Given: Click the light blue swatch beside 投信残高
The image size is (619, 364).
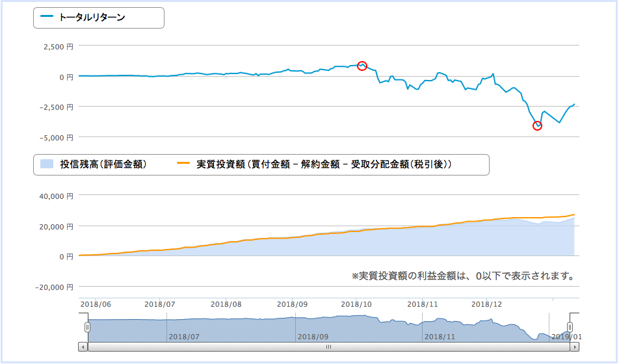Looking at the screenshot, I should tap(47, 164).
